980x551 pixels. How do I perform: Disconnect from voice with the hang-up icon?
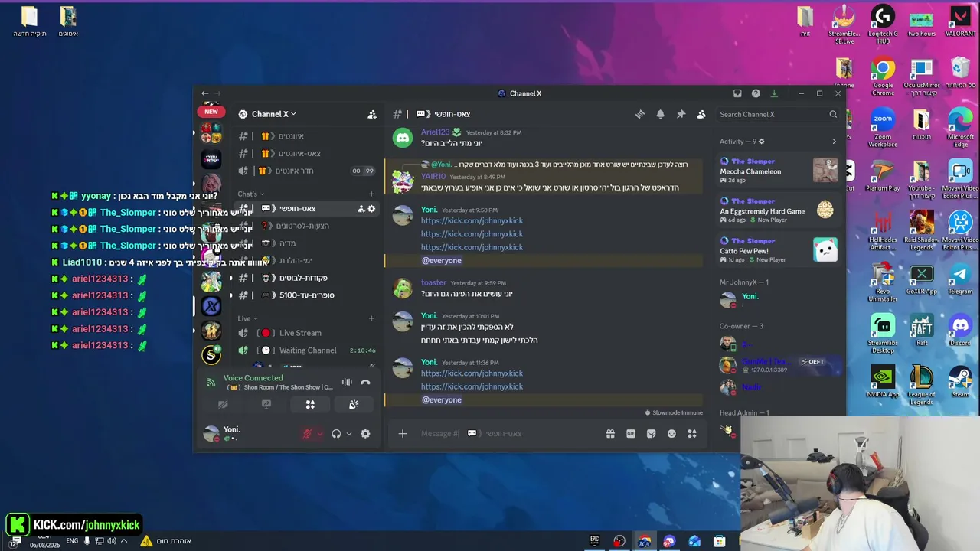(365, 382)
